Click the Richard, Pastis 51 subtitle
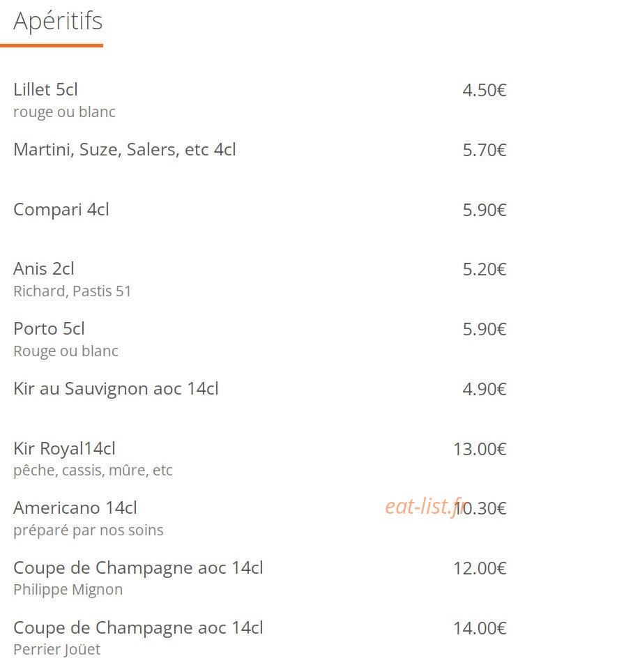The image size is (633, 672). 72,291
